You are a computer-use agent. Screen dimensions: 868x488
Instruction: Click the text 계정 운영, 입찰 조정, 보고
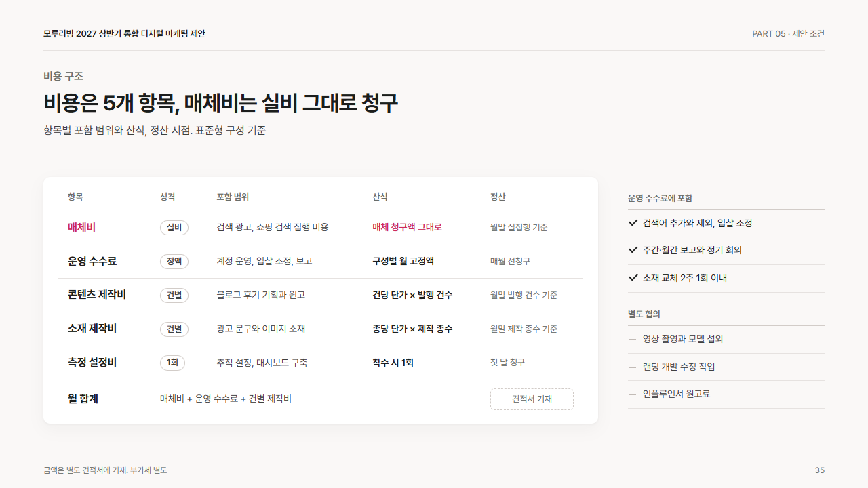264,261
